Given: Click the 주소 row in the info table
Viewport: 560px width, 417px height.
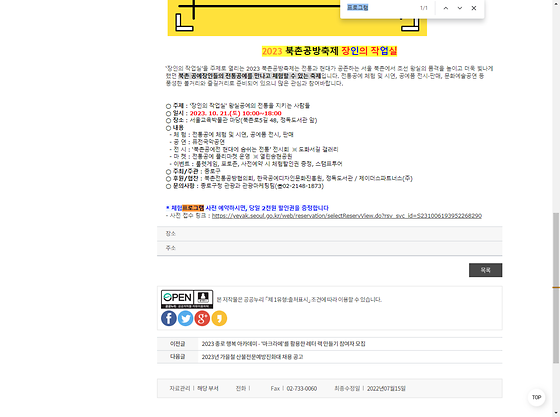Looking at the screenshot, I should pyautogui.click(x=329, y=248).
